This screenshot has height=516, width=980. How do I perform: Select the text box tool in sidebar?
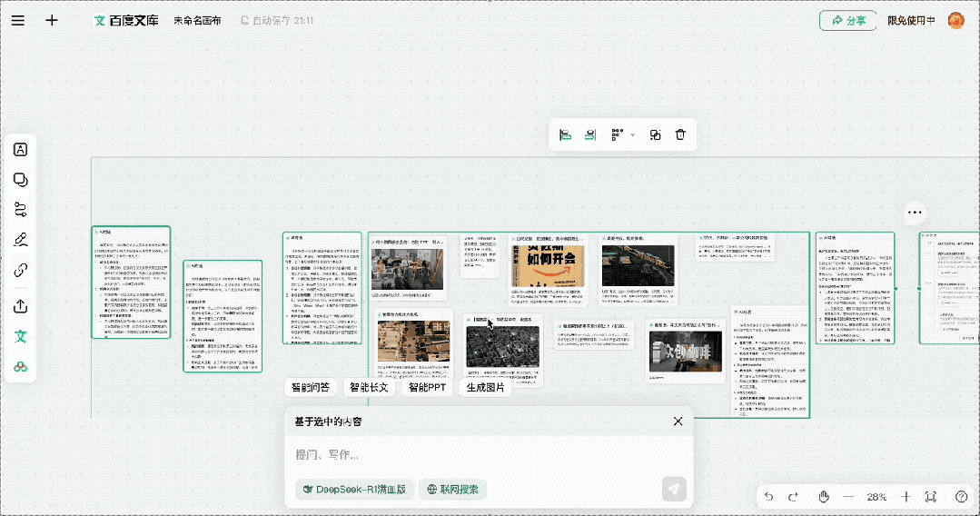point(21,150)
